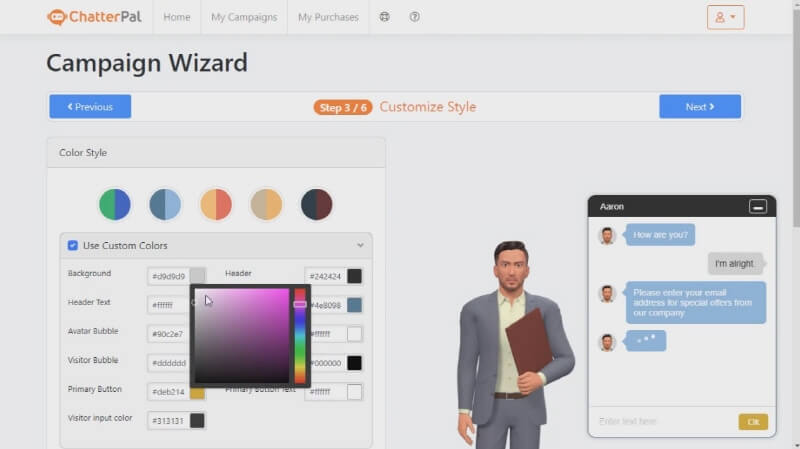Select the dark navy and maroon preset
Image resolution: width=800 pixels, height=449 pixels.
click(x=317, y=204)
